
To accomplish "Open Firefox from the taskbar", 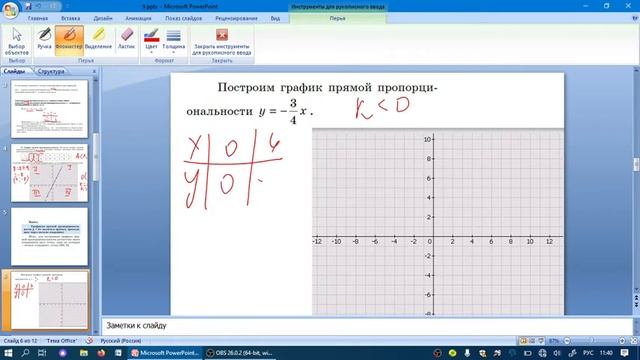I will pos(101,353).
